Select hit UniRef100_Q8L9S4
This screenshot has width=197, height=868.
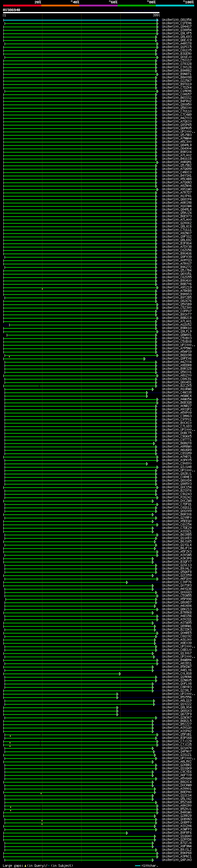click(176, 707)
